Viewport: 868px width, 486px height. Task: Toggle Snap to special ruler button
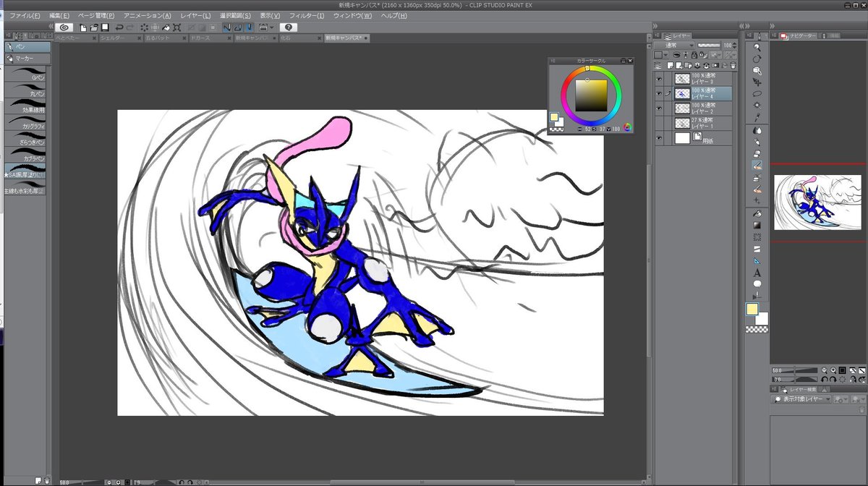(x=237, y=27)
